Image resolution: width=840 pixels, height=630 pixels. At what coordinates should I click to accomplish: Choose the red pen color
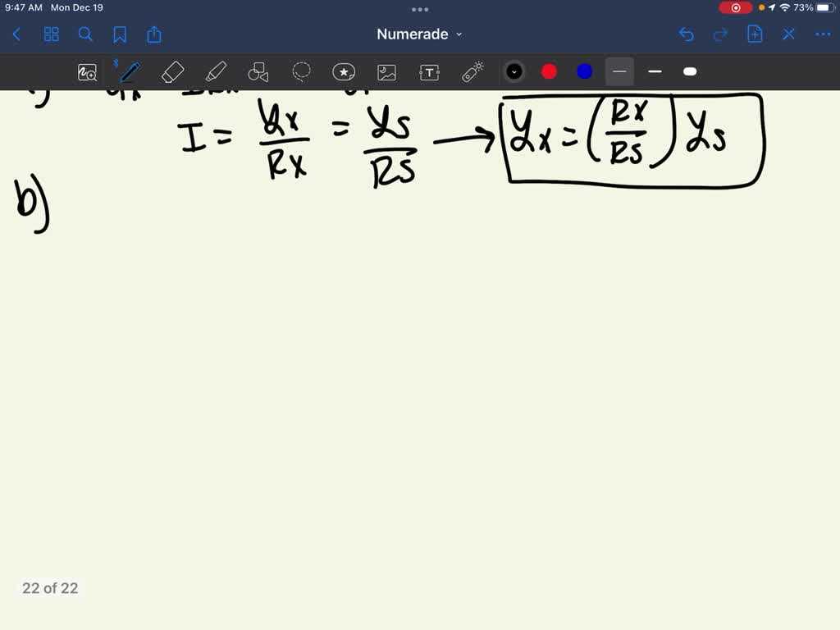click(549, 72)
